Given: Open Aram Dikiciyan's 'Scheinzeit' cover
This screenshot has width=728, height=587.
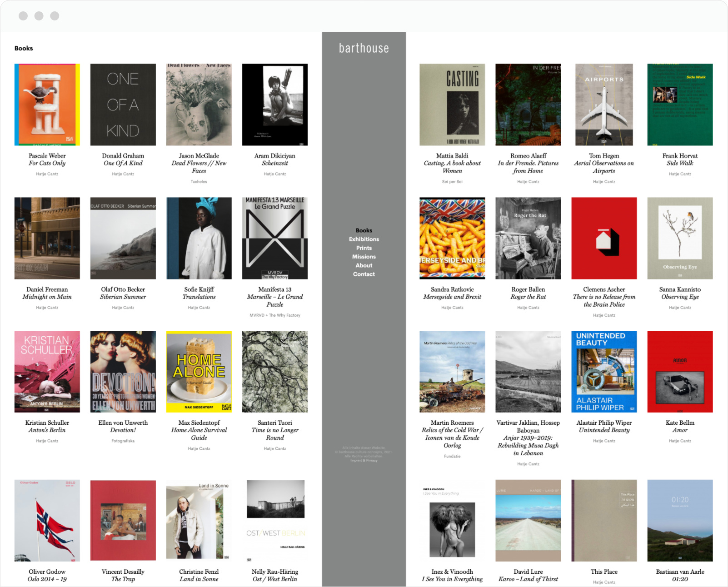Looking at the screenshot, I should point(274,104).
